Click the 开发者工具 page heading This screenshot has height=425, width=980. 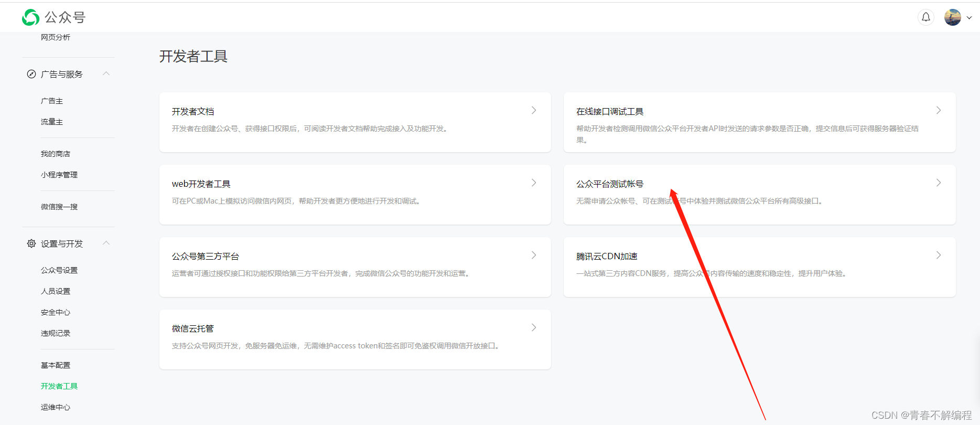pyautogui.click(x=193, y=56)
